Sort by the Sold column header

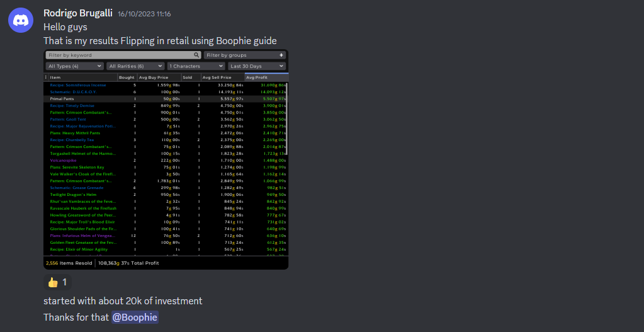[191, 77]
